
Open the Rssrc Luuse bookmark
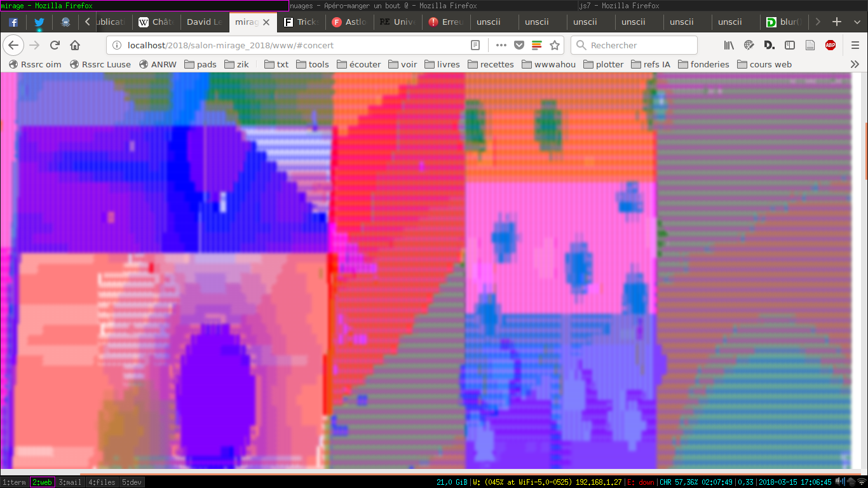pos(100,64)
